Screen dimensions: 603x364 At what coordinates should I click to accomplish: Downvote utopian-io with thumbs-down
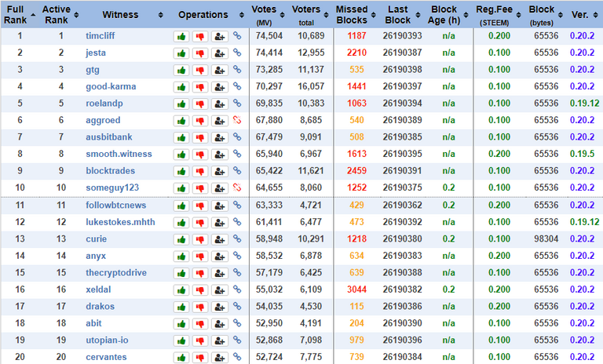200,341
